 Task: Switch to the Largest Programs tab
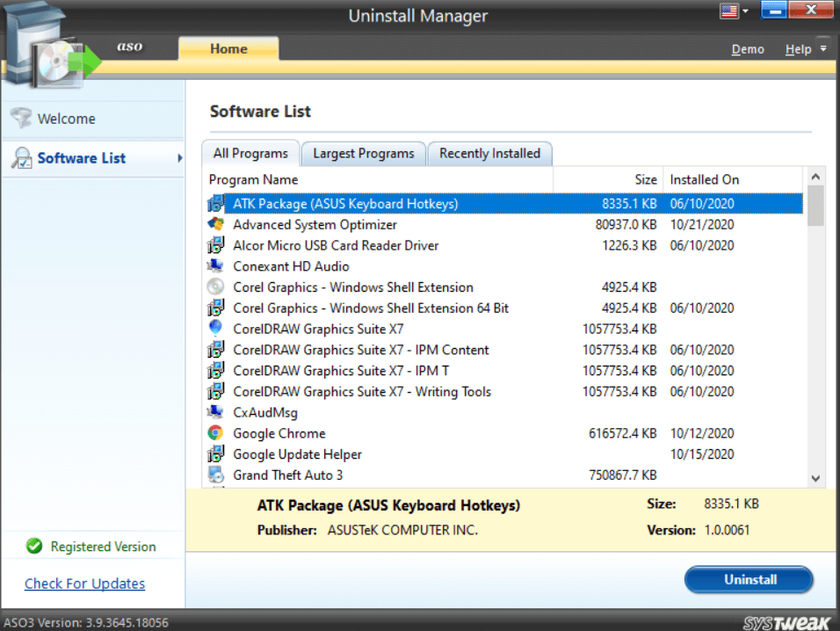click(363, 154)
